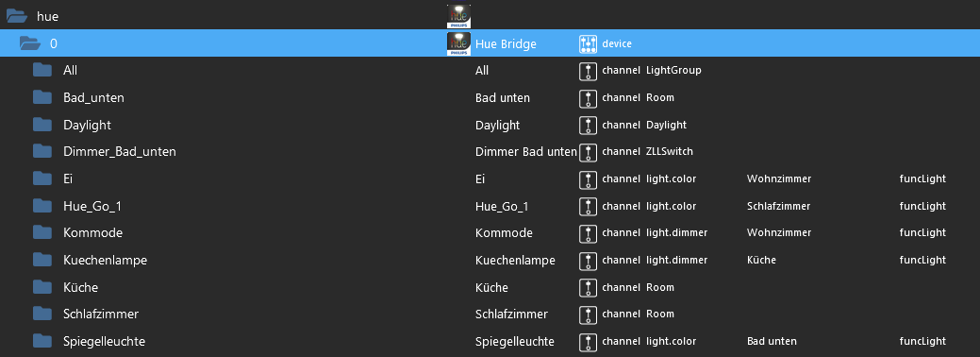Click the Bad unten room of Spiegelleuchte

[x=772, y=341]
